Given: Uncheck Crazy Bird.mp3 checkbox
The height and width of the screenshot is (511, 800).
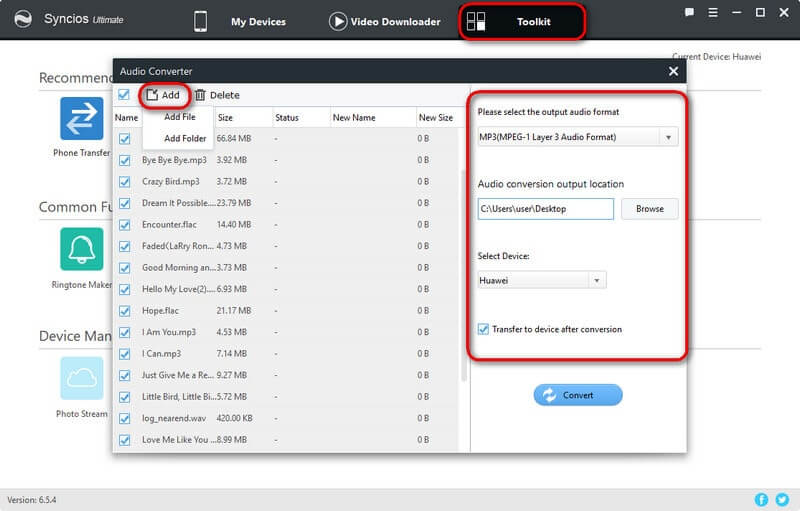Looking at the screenshot, I should pyautogui.click(x=124, y=182).
